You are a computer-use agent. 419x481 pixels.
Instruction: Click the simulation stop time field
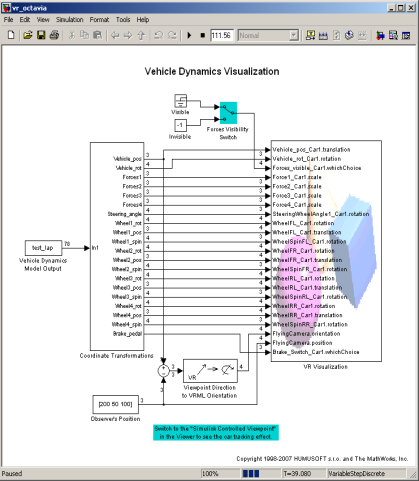tap(222, 35)
